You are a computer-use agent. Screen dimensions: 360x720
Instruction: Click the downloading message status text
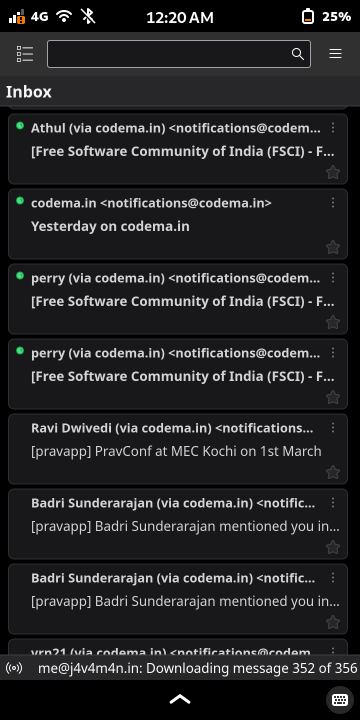197,668
